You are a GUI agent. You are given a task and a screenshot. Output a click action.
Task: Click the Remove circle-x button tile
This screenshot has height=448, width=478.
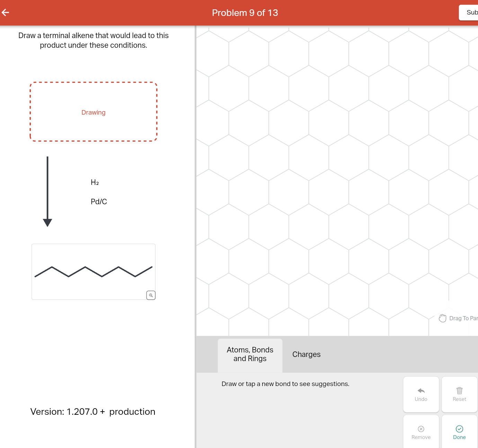tap(421, 431)
